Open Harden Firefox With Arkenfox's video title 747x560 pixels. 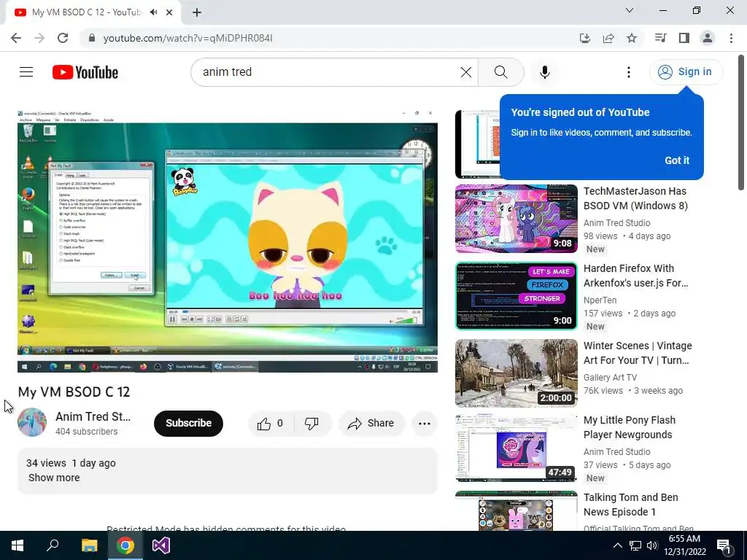tap(636, 276)
